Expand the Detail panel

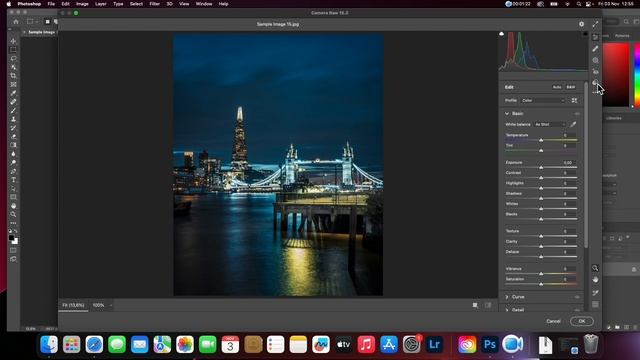pyautogui.click(x=507, y=310)
